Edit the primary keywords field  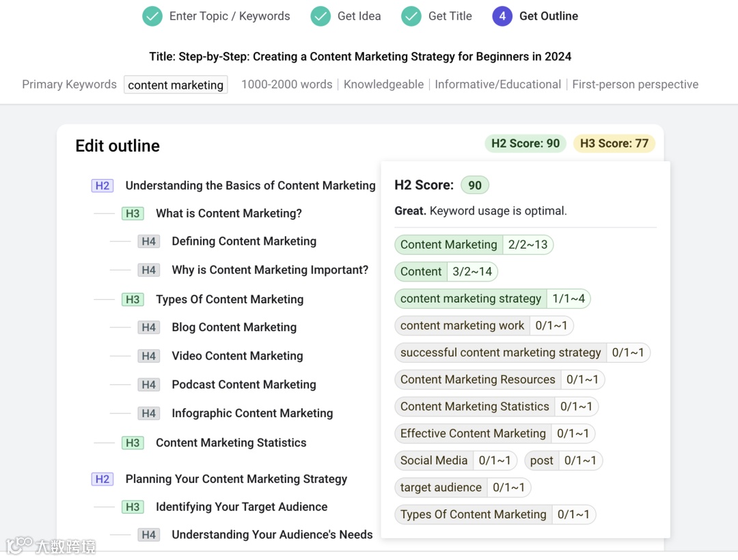176,85
